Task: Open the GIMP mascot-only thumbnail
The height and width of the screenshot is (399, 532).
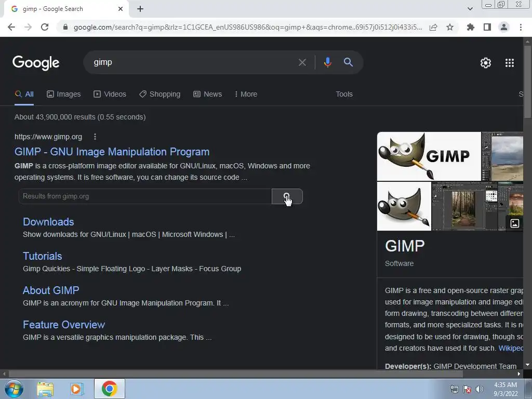Action: 404,206
